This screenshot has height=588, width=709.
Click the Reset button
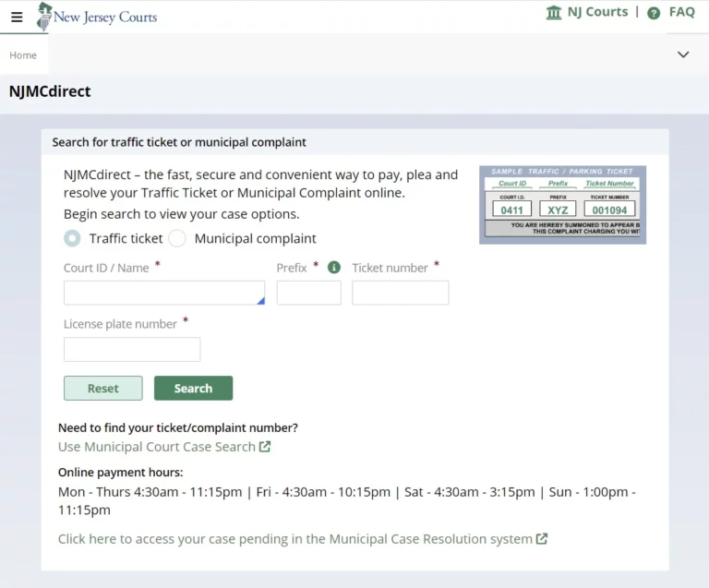(103, 389)
